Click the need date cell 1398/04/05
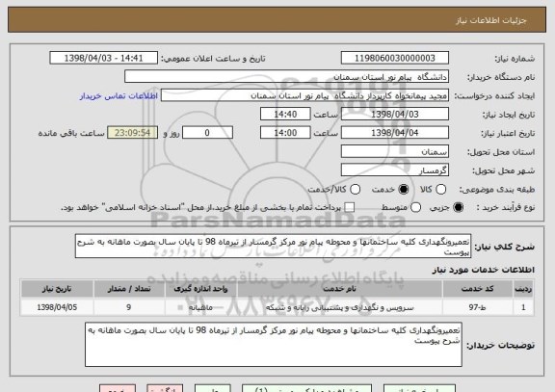This screenshot has height=392, width=555. tap(57, 307)
